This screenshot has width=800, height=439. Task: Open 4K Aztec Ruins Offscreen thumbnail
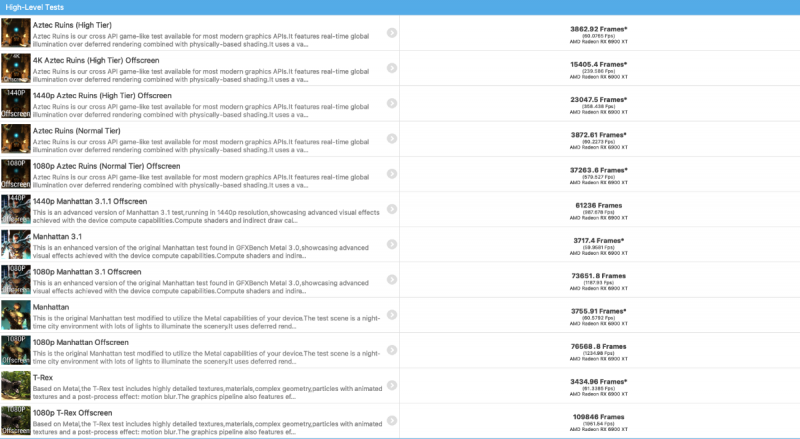[x=16, y=68]
